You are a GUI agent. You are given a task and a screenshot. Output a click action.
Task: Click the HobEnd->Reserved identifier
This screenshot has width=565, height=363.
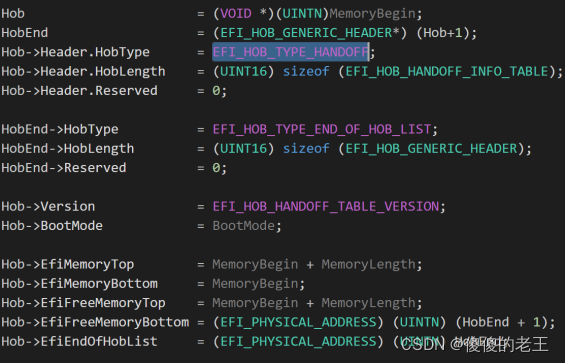tap(64, 168)
